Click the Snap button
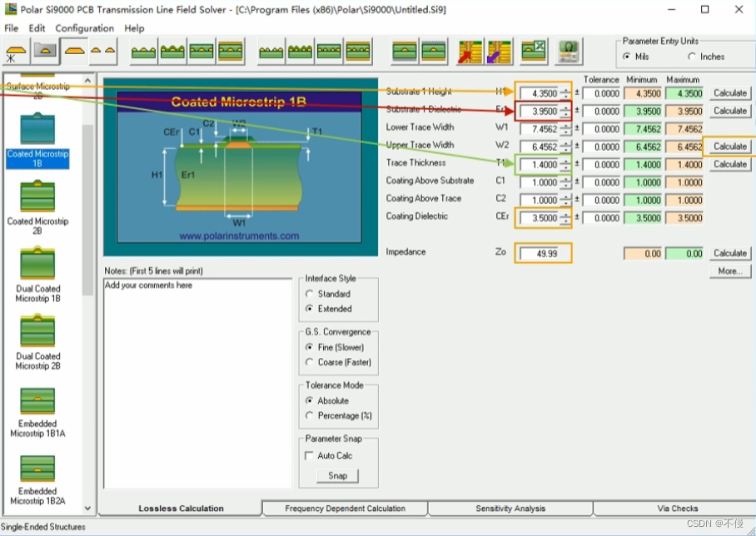Image resolution: width=756 pixels, height=536 pixels. click(x=337, y=476)
